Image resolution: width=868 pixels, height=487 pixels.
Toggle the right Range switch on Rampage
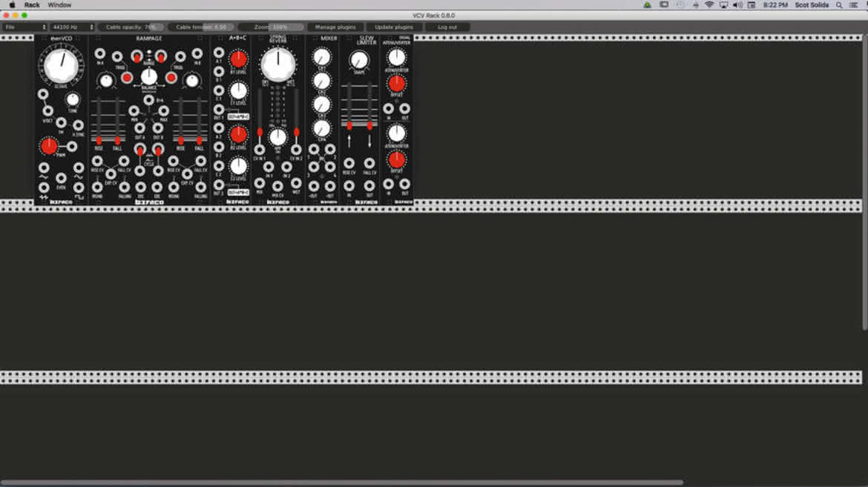(x=160, y=56)
